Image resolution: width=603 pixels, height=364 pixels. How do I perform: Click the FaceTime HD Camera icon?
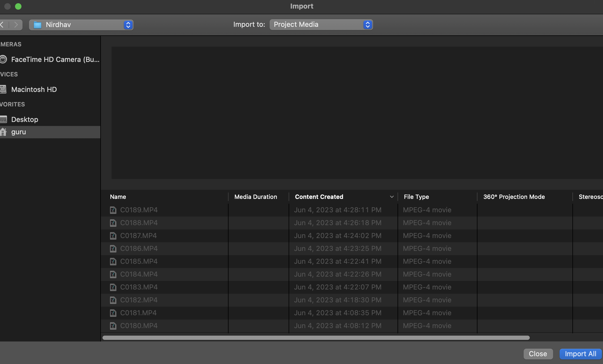click(4, 60)
